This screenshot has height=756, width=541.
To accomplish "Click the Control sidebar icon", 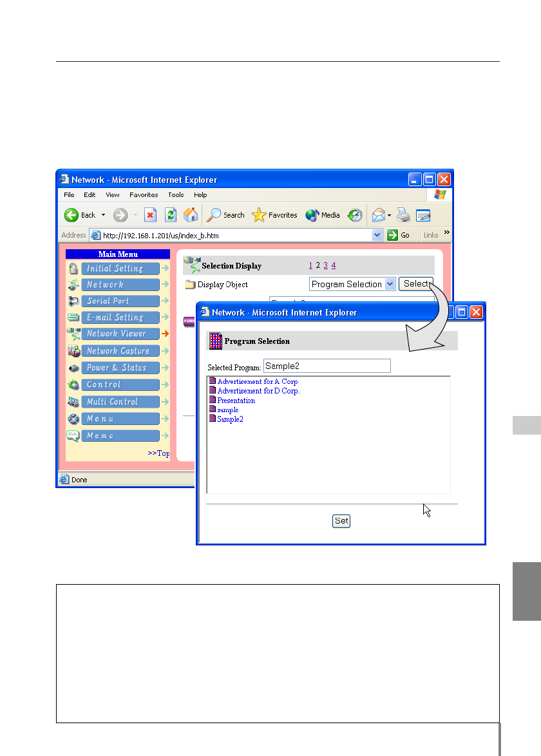I will point(73,384).
